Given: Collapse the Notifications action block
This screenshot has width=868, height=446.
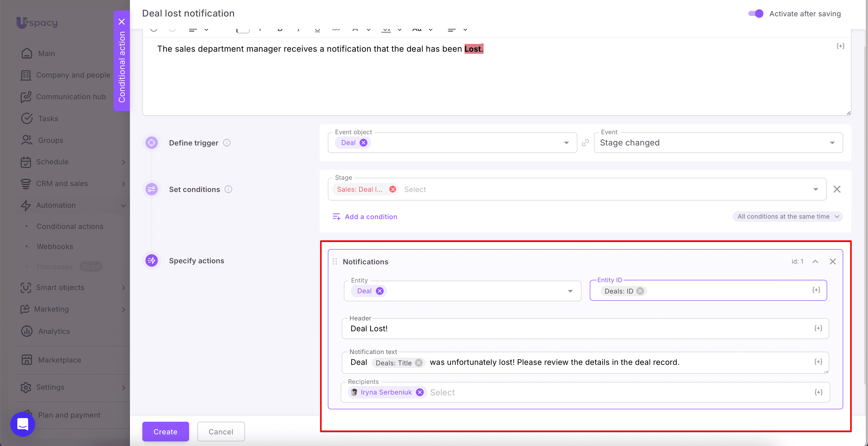Looking at the screenshot, I should tap(815, 262).
